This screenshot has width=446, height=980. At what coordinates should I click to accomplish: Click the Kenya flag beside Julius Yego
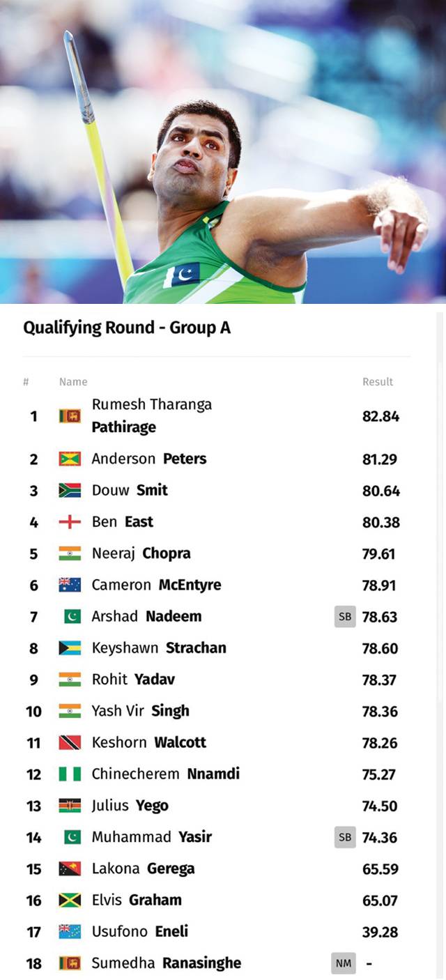coord(70,806)
